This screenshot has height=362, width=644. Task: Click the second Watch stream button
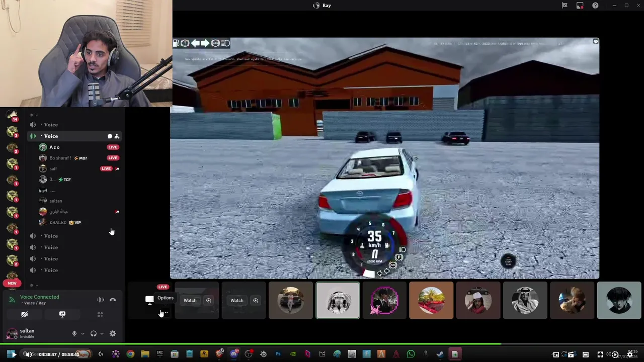(x=236, y=301)
